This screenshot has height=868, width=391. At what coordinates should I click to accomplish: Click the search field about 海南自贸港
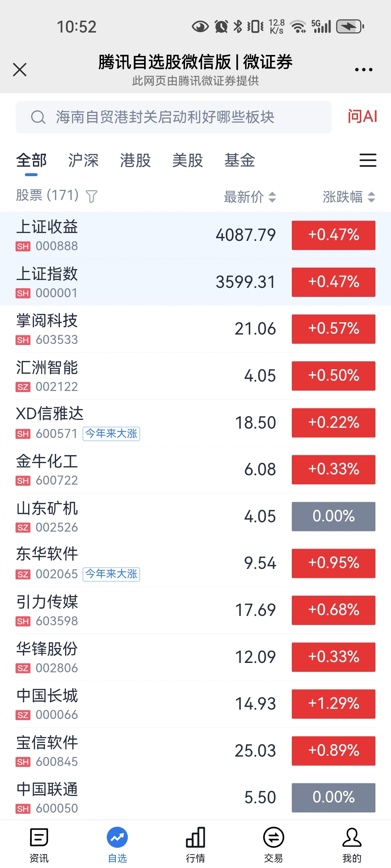173,117
